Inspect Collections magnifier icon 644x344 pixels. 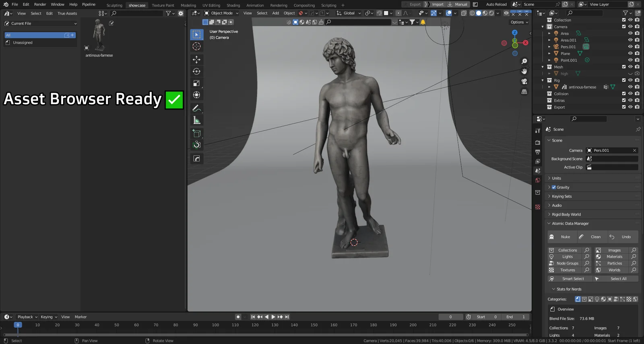tap(587, 250)
